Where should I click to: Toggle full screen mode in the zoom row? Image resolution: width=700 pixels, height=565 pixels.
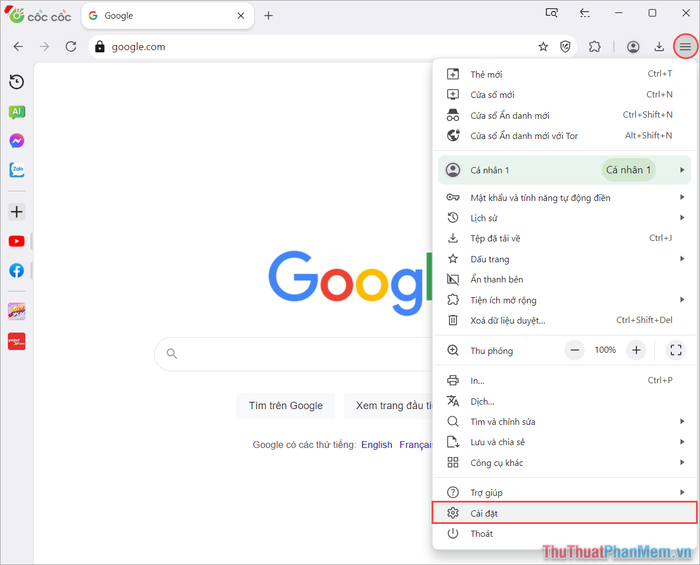point(675,350)
